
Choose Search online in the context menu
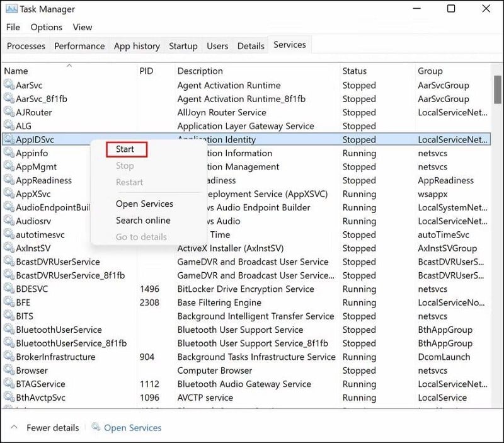pos(143,221)
